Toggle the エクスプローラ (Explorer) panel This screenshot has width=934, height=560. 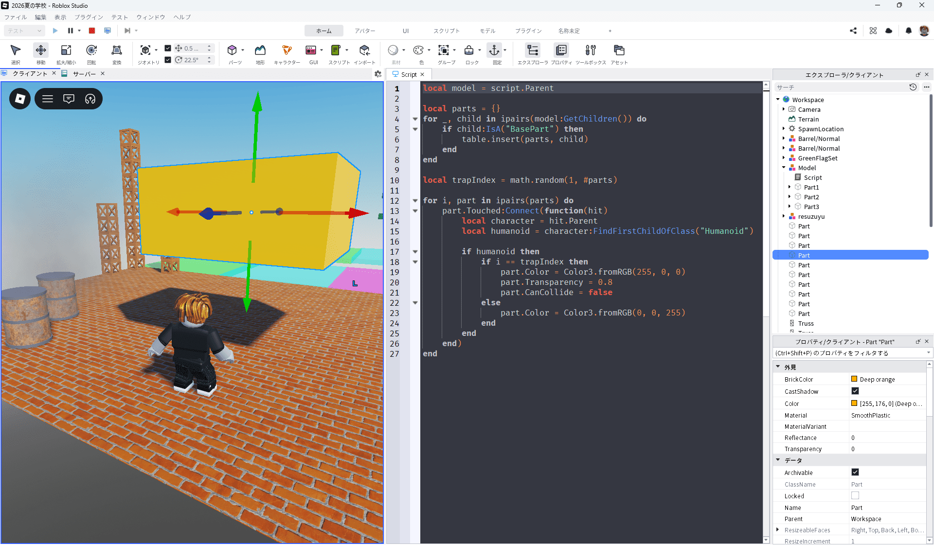533,53
